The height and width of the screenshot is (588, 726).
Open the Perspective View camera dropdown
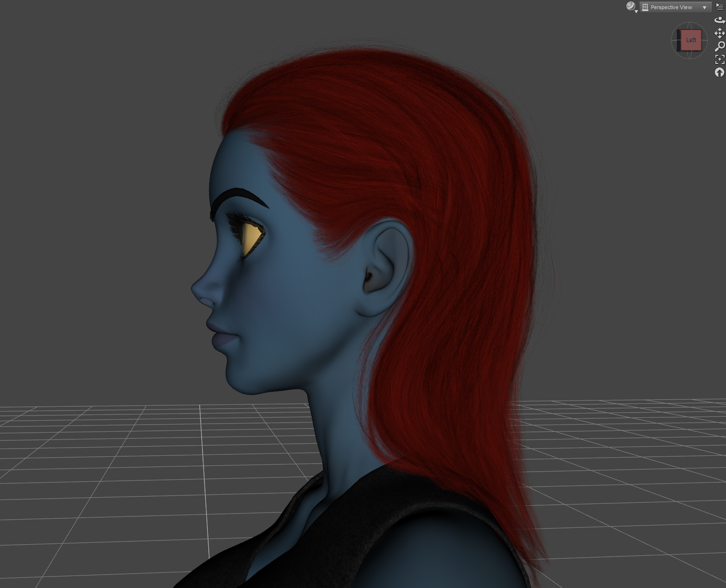pyautogui.click(x=675, y=7)
